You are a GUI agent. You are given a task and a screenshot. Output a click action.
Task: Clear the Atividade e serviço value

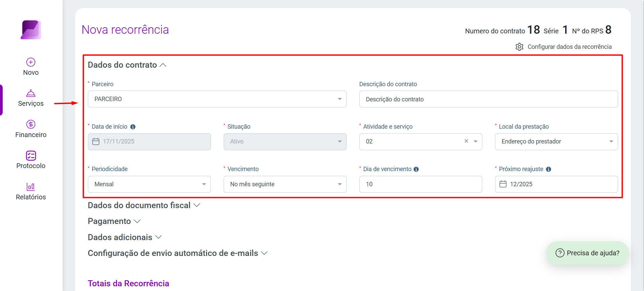pyautogui.click(x=466, y=141)
